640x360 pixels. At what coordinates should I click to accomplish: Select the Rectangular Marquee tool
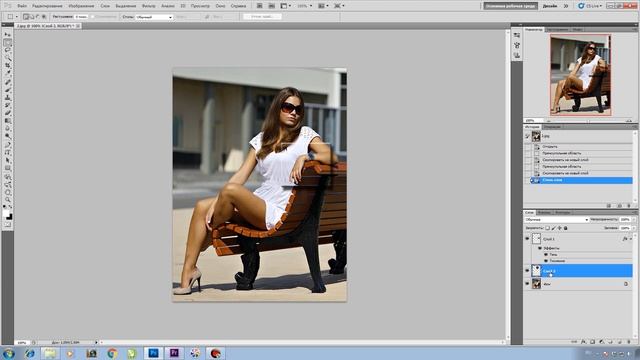coord(8,43)
